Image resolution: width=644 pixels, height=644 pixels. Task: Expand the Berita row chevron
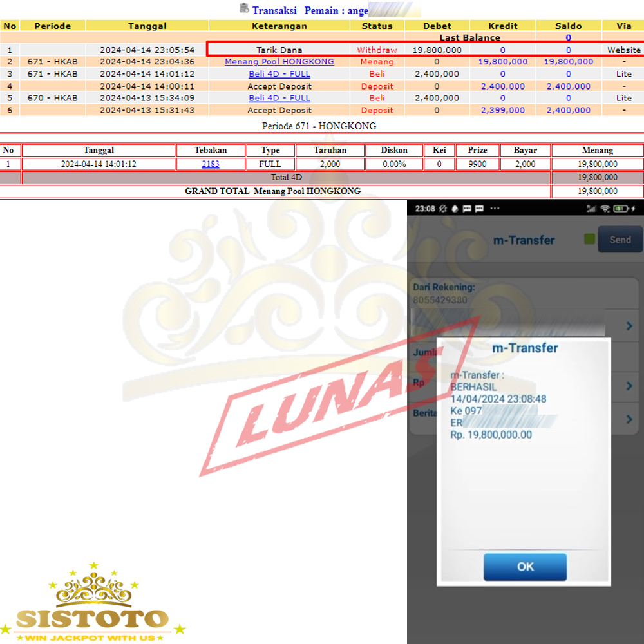629,419
